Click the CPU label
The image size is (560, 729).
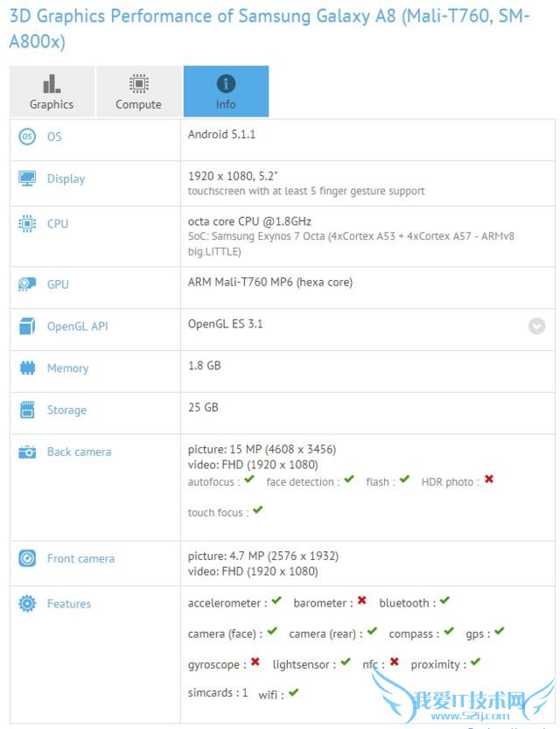pyautogui.click(x=58, y=224)
